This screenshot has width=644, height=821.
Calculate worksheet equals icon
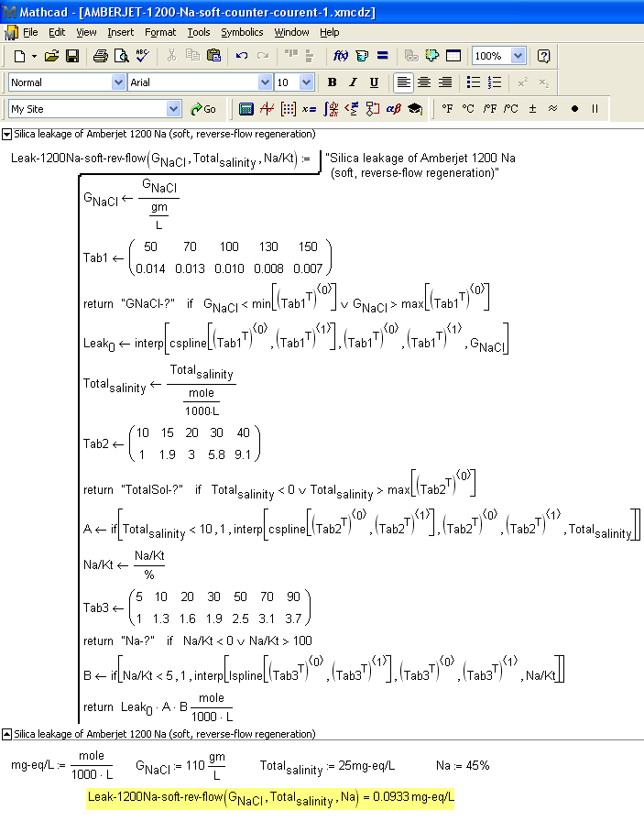pyautogui.click(x=383, y=56)
